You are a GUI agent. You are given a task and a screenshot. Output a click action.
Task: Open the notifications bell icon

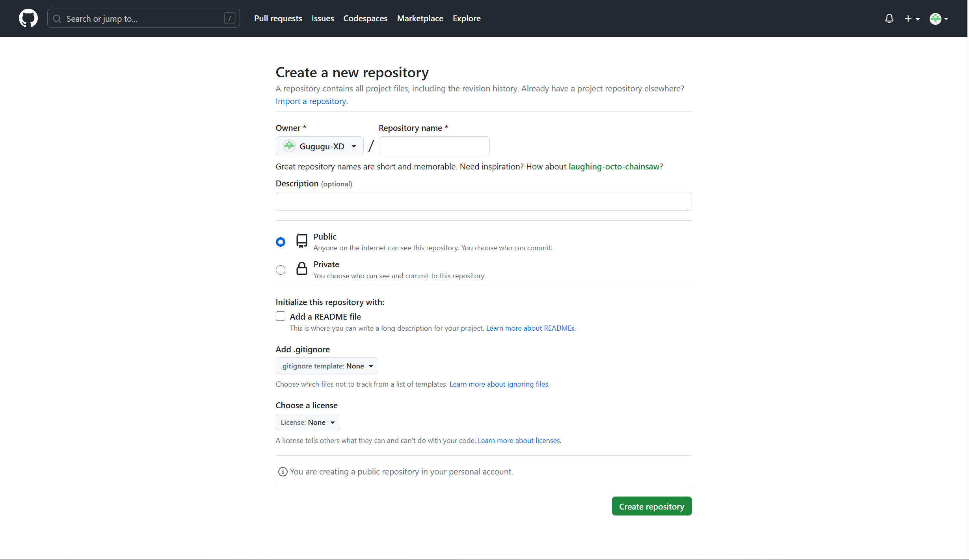coord(889,19)
